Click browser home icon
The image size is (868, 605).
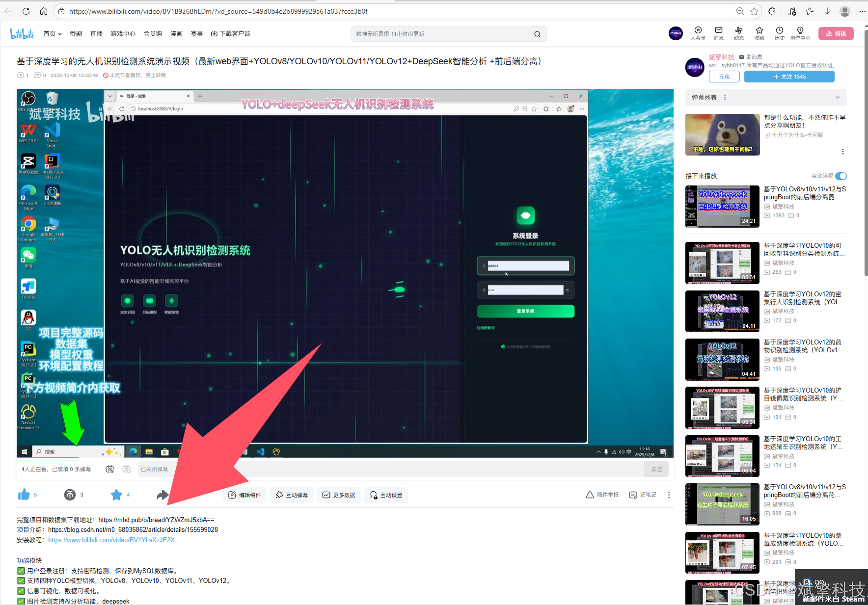44,11
